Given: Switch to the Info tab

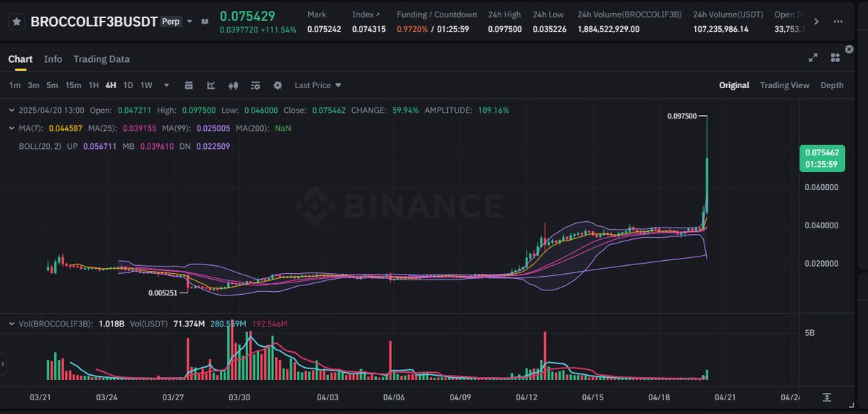Looking at the screenshot, I should [53, 59].
